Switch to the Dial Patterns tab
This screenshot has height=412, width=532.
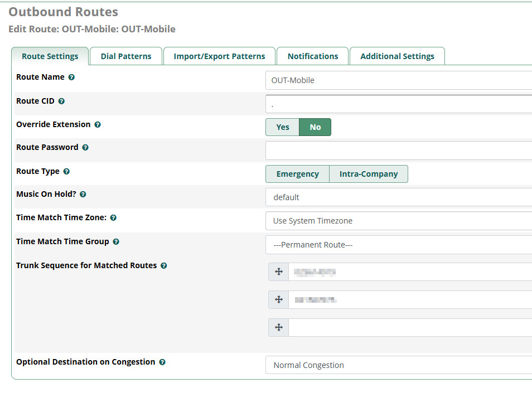(x=126, y=56)
